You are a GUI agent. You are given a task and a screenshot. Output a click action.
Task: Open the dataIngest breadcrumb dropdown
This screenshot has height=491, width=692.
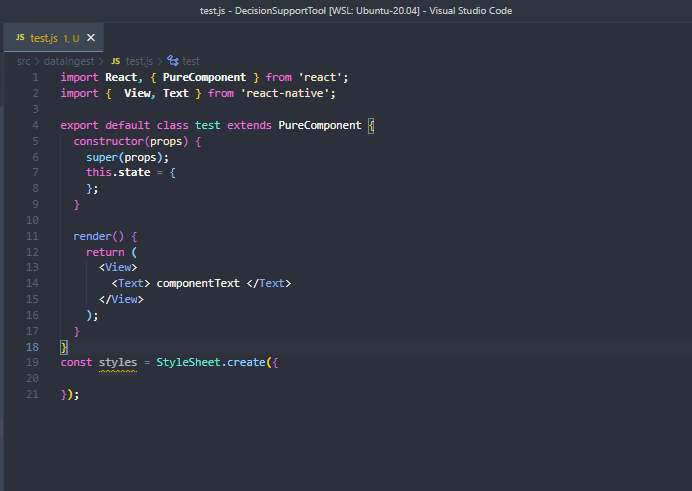click(x=67, y=61)
